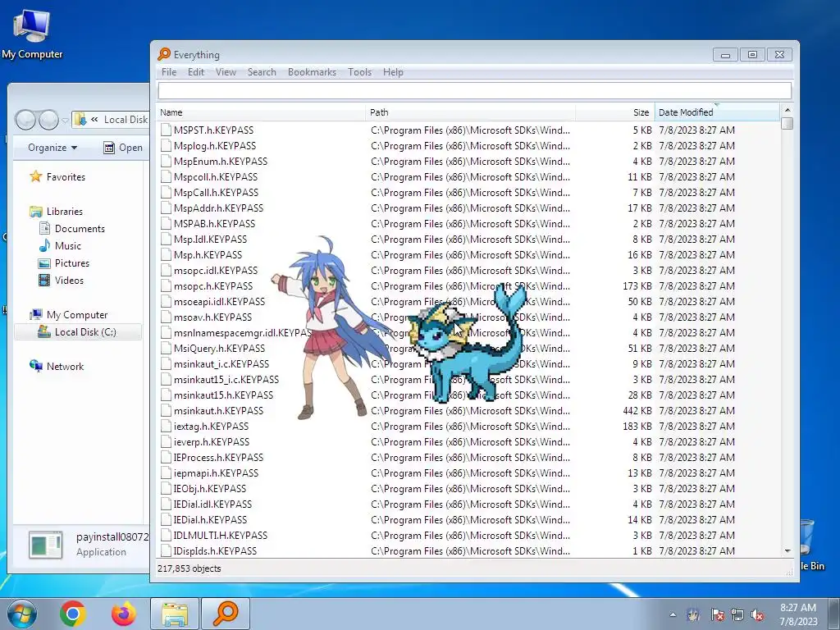Screen dimensions: 840x630
Task: Select the IDispIds.h.KEYPASS file row
Action: (468, 550)
